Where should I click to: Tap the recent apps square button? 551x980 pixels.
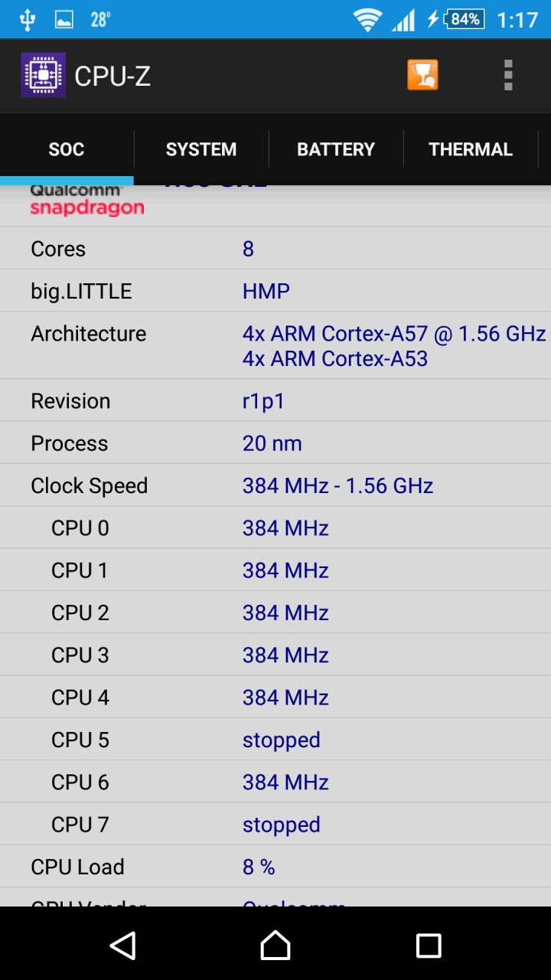pos(429,946)
